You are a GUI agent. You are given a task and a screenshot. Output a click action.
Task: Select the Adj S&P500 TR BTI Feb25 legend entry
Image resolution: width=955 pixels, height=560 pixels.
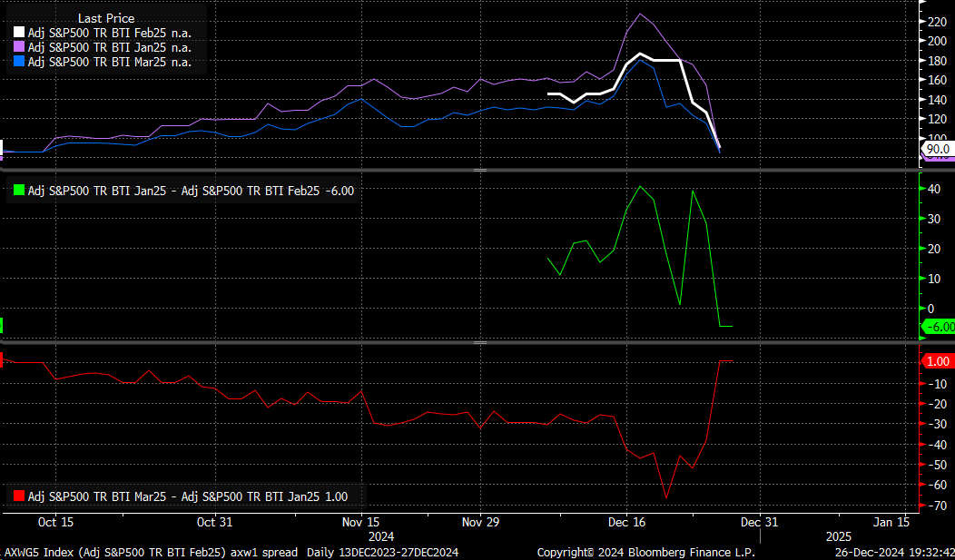(109, 33)
